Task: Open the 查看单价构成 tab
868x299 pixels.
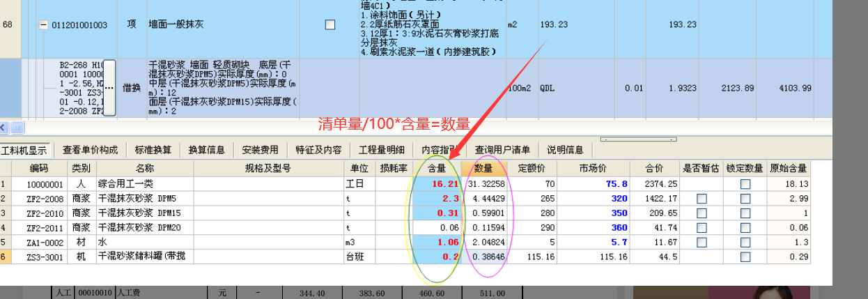Action: (x=90, y=150)
